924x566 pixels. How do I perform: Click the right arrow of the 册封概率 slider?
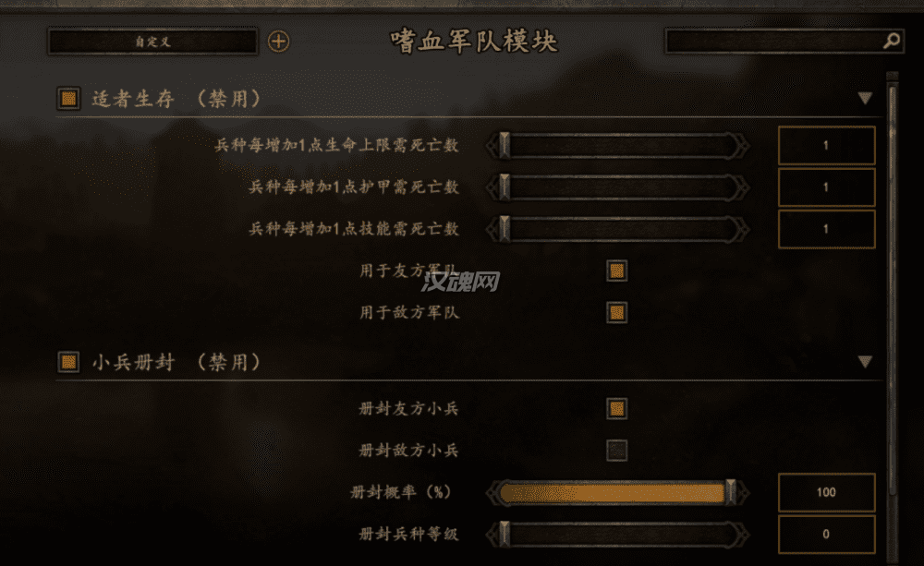point(744,492)
